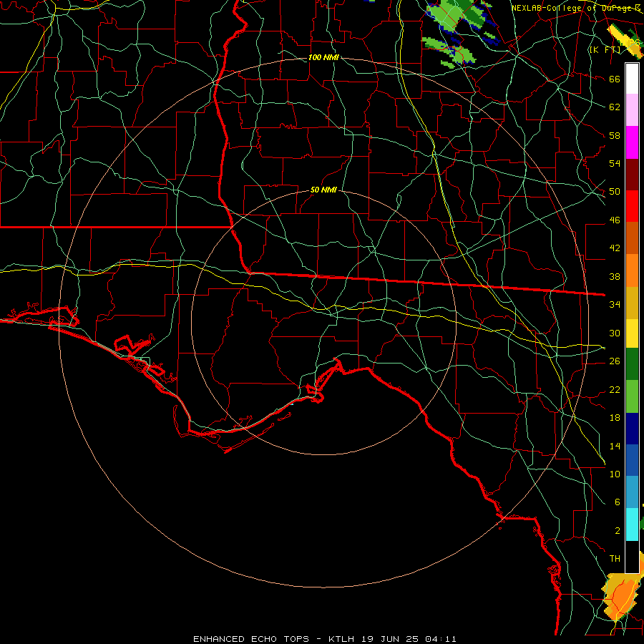Click the legend value 50
644x644 pixels.
coord(615,191)
